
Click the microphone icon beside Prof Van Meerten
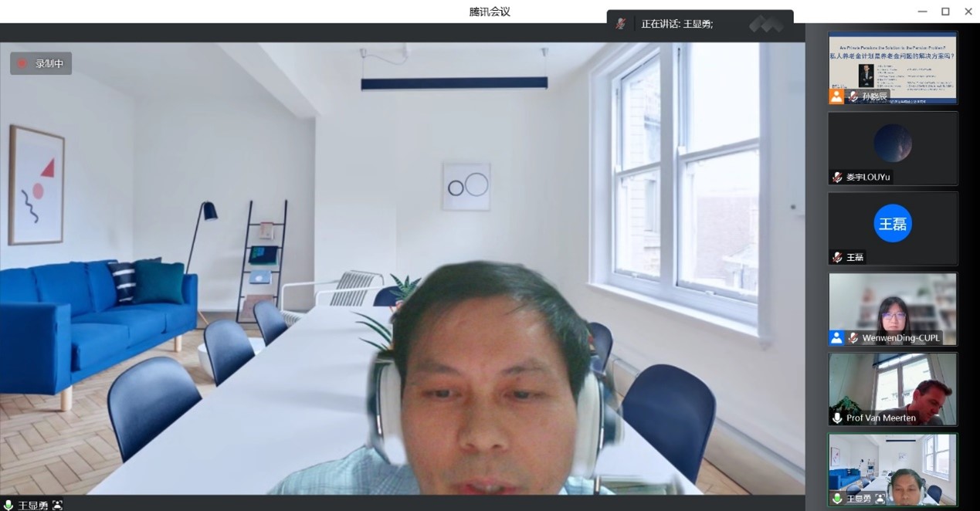(x=837, y=418)
